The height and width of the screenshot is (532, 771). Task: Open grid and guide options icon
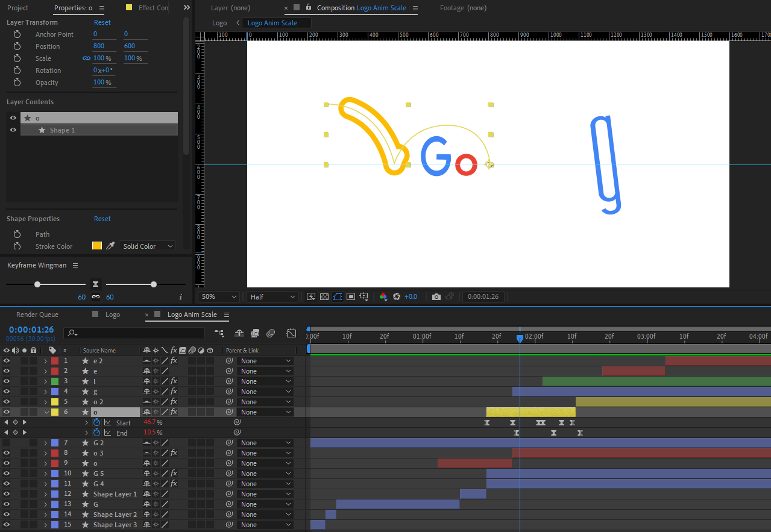click(x=363, y=296)
